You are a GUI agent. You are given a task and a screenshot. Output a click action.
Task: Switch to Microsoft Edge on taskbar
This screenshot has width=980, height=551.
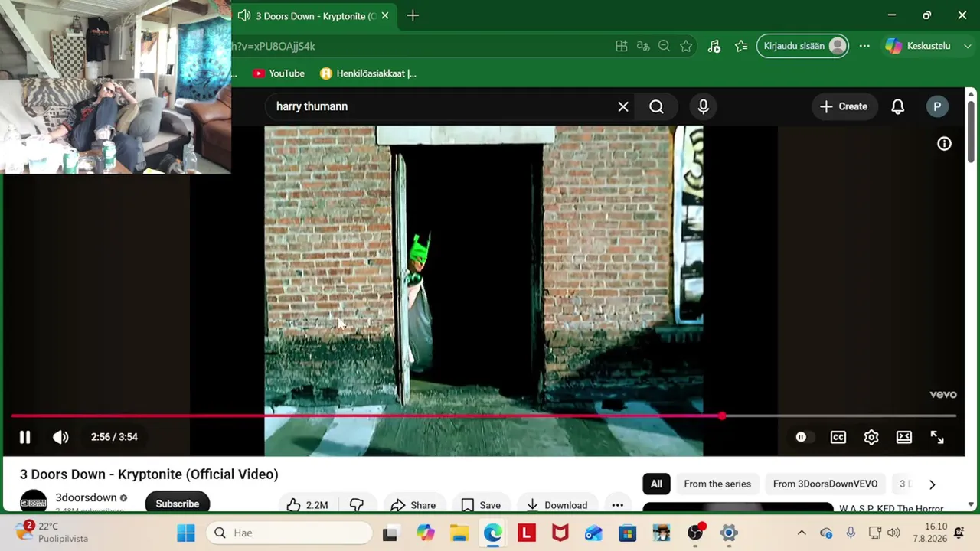(x=492, y=533)
